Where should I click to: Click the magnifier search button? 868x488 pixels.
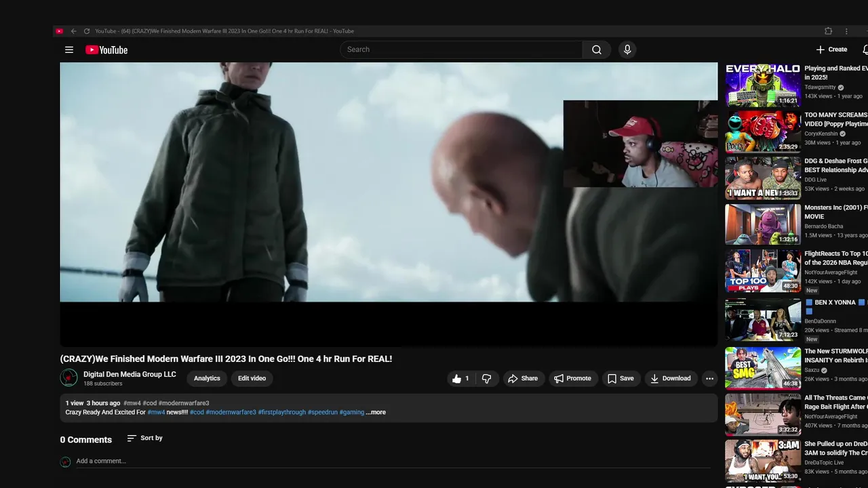(x=597, y=49)
